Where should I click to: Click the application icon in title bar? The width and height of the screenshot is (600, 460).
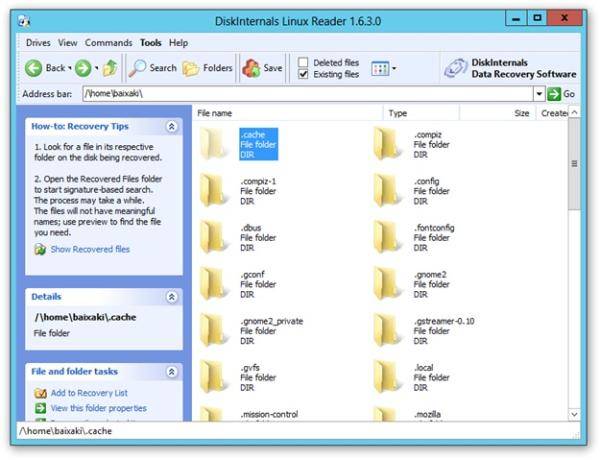pos(24,21)
